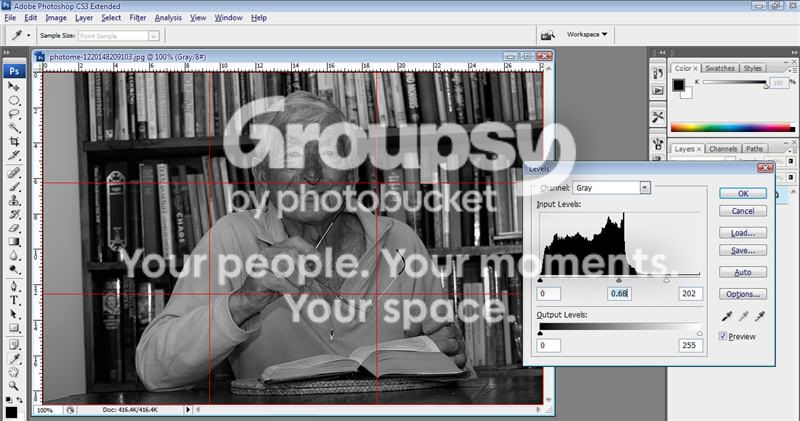
Task: Select the Clone Stamp tool
Action: click(14, 200)
